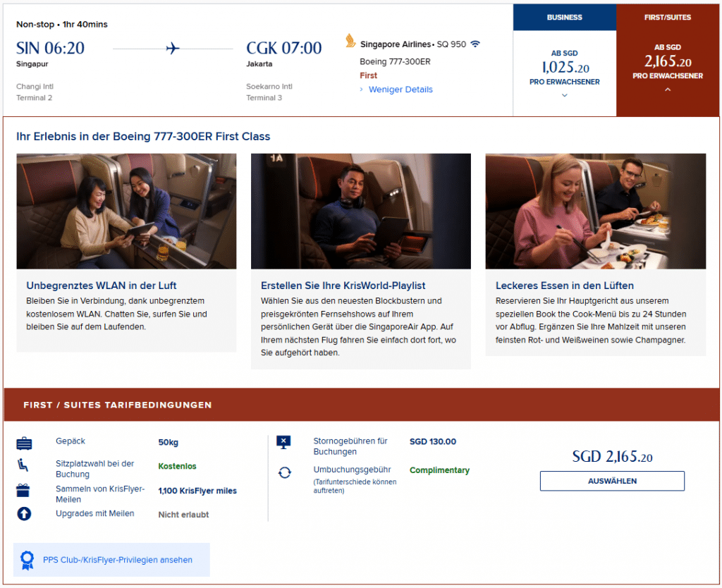Click the gift icon for KrisFlyer-Meilen
The image size is (722, 588).
pos(24,491)
